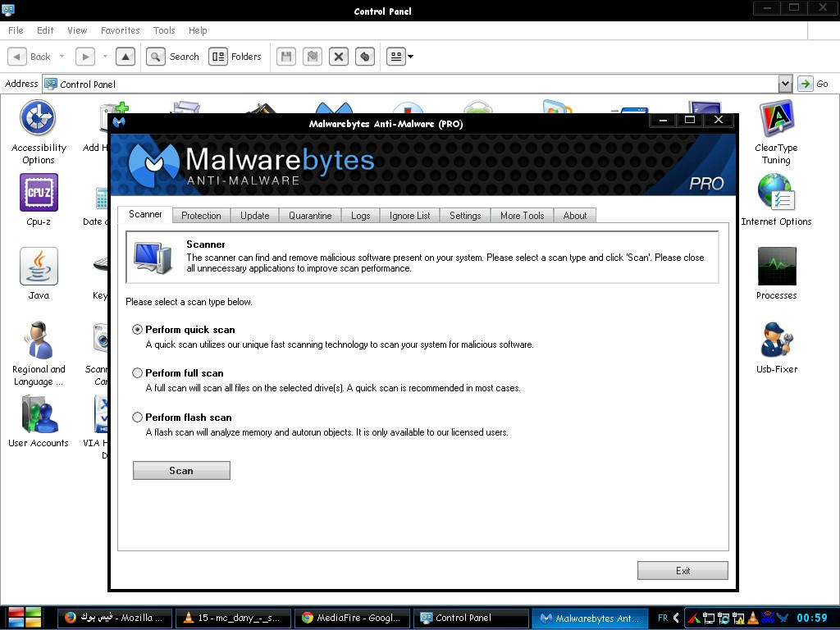This screenshot has width=840, height=630.
Task: Select the Scanner tab
Action: click(x=145, y=214)
